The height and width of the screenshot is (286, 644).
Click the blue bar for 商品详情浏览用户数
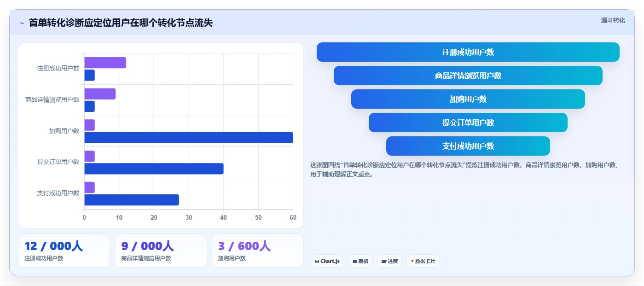coord(89,106)
